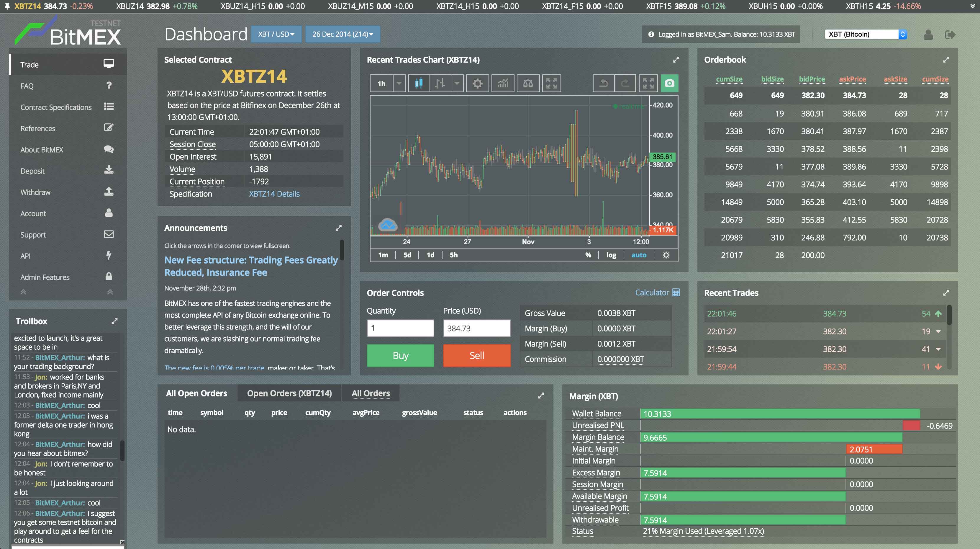Expand the Orderbook panel to fullscreen
980x549 pixels.
coord(946,60)
